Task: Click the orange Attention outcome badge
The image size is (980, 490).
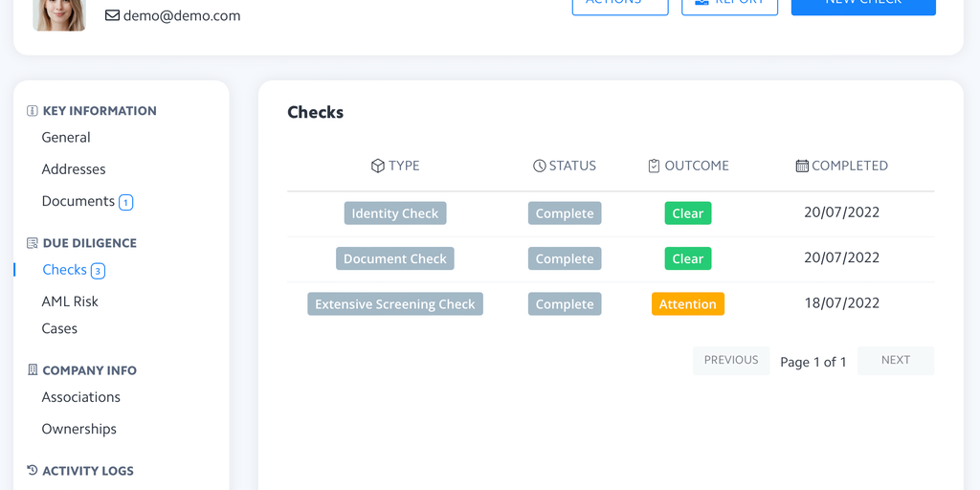Action: point(687,304)
